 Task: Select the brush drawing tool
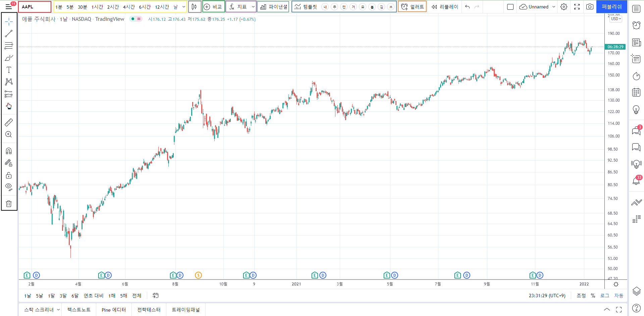(x=9, y=58)
